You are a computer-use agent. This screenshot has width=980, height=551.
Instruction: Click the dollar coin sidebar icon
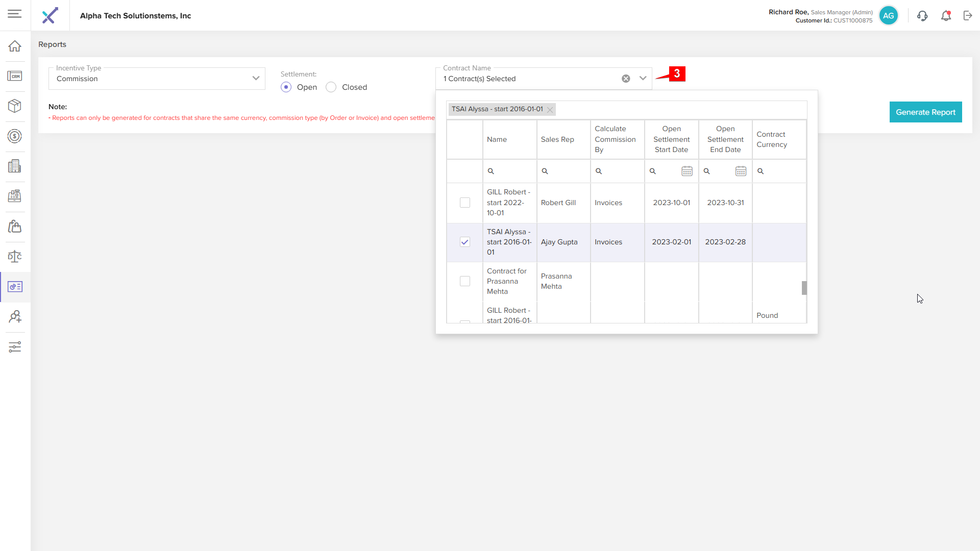[15, 136]
